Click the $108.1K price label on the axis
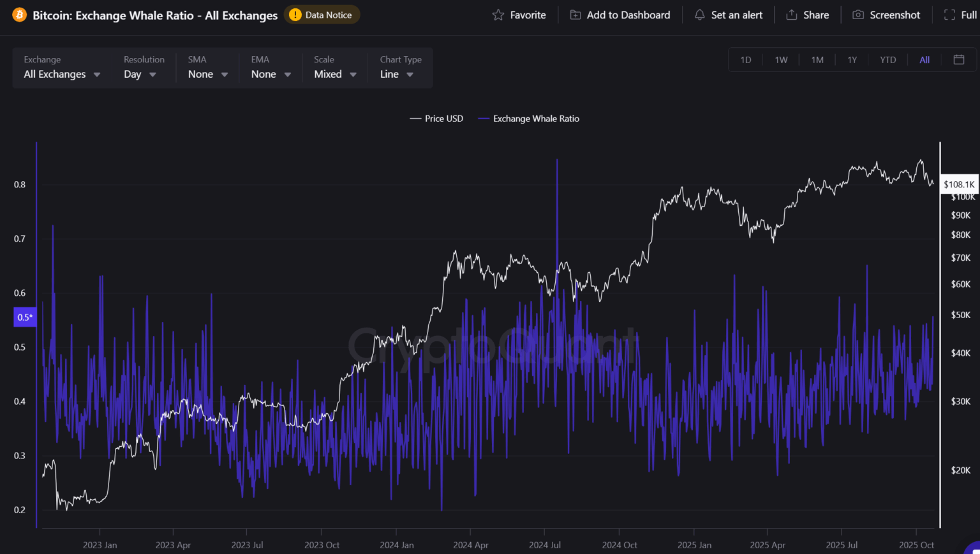980x554 pixels. (959, 184)
